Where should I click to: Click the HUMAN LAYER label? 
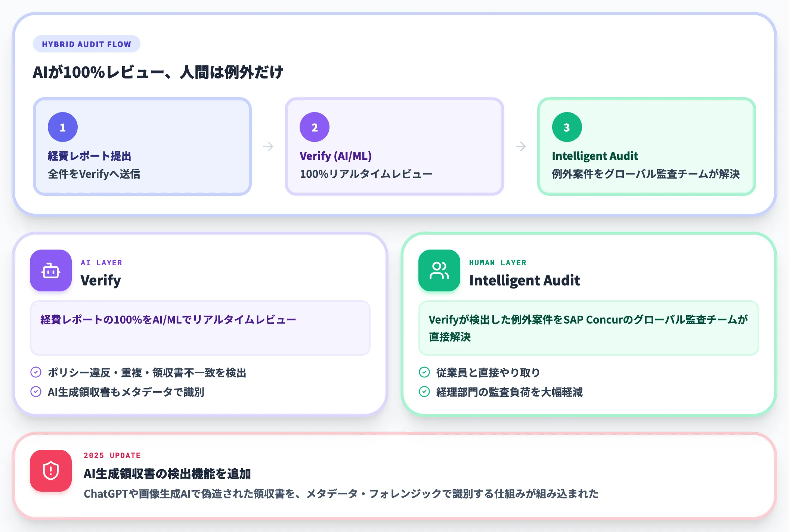pyautogui.click(x=498, y=263)
